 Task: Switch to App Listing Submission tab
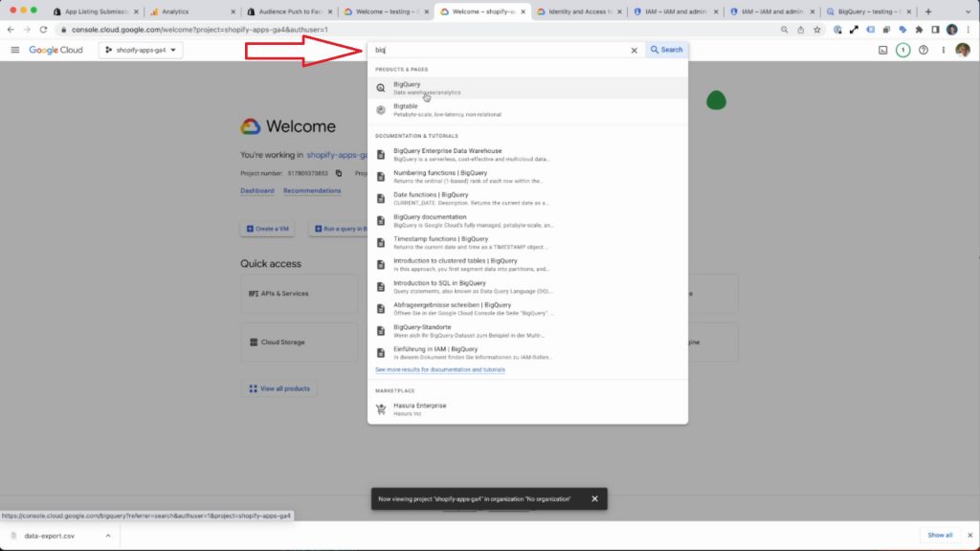96,11
